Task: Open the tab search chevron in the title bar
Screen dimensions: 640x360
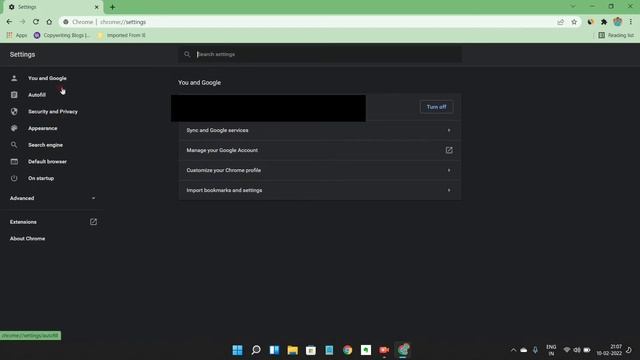Action: (x=573, y=7)
